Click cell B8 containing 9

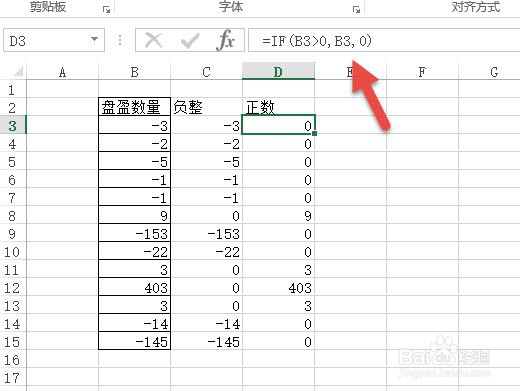(x=134, y=215)
